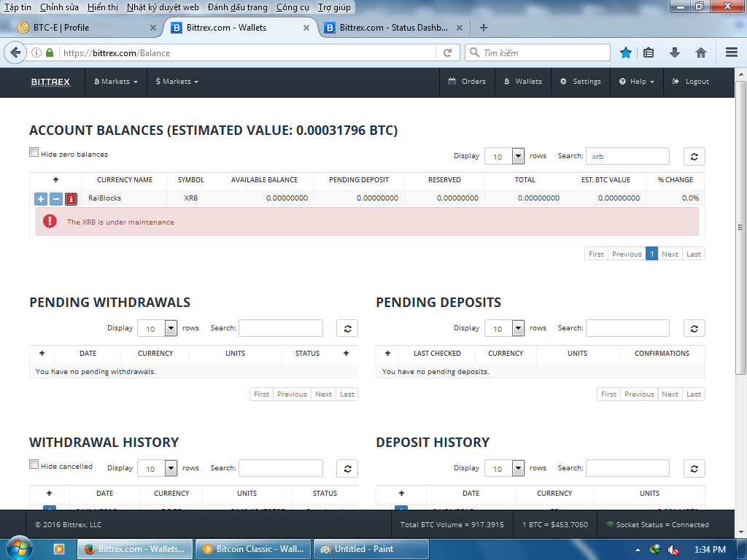747x560 pixels.
Task: Refresh the pending withdrawals table
Action: [347, 328]
